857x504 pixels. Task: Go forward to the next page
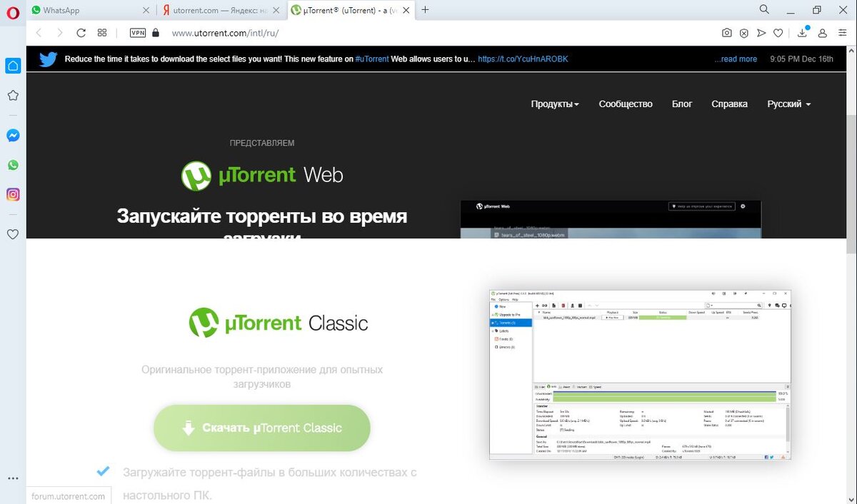click(x=59, y=33)
